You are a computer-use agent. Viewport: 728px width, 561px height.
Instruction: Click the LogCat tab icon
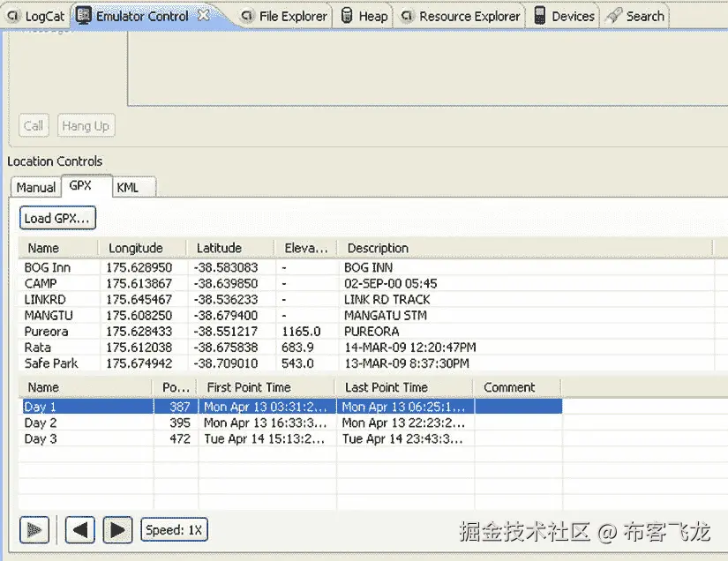(x=13, y=16)
